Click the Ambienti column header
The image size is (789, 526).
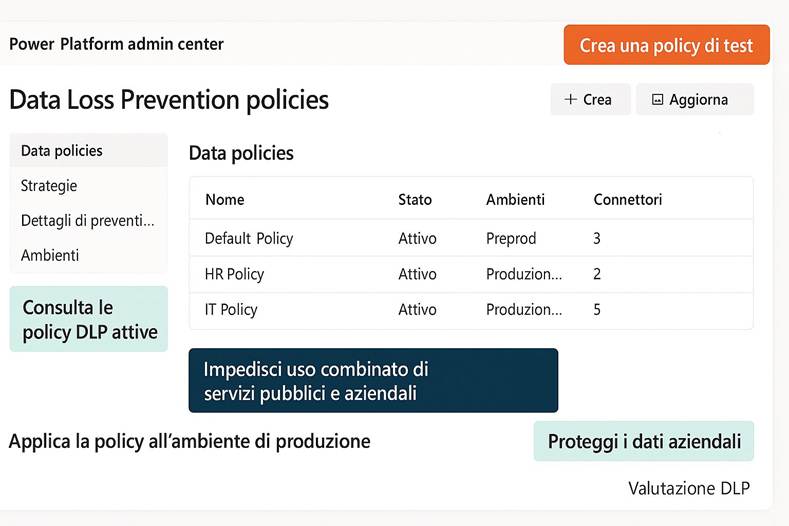pyautogui.click(x=515, y=200)
